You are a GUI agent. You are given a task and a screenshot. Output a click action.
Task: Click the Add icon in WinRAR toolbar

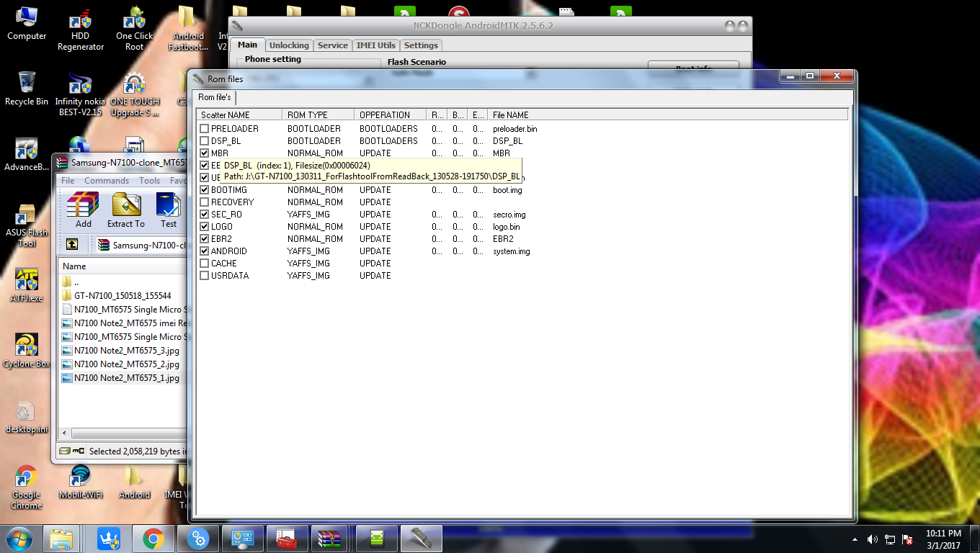pyautogui.click(x=84, y=210)
